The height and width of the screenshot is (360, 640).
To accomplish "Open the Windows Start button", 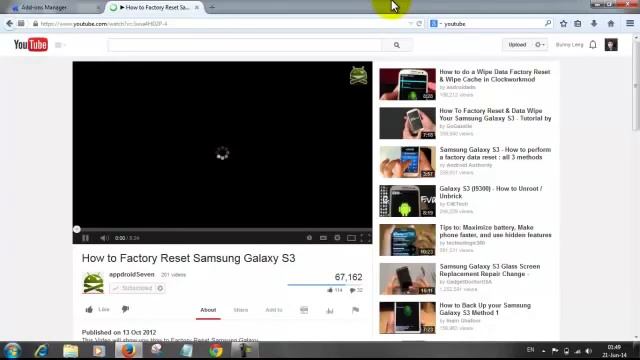I will click(x=12, y=351).
